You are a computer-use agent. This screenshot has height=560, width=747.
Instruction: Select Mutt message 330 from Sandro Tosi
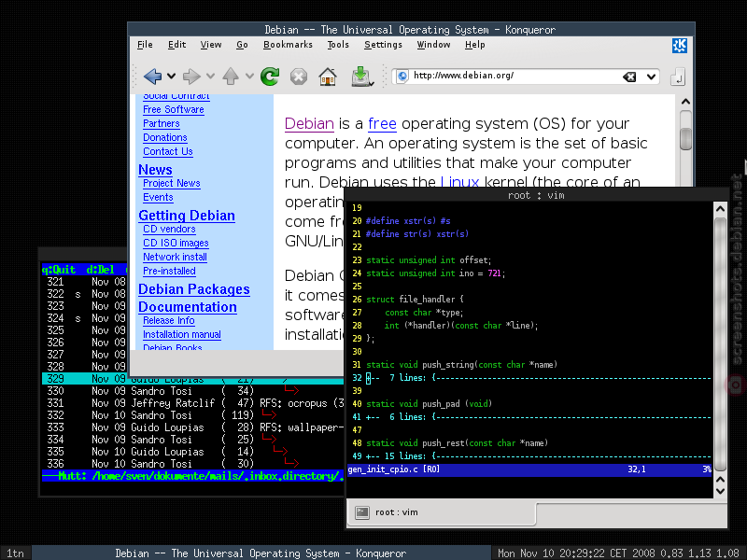[192, 391]
